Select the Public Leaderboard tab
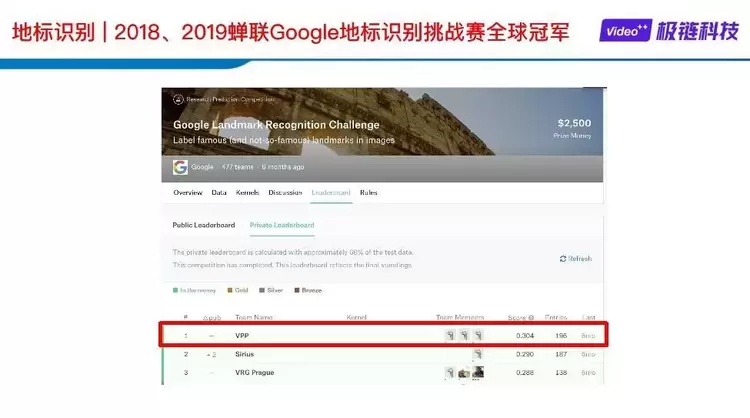Viewport: 750px width, 418px height. [x=204, y=225]
